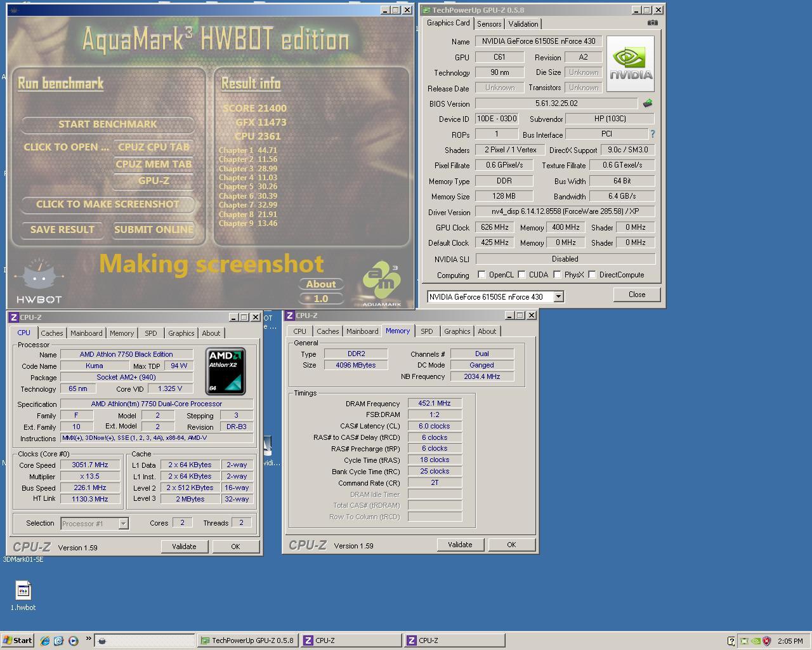Viewport: 812px width, 650px height.
Task: Click the NVIDIA logo in GPU-Z
Action: [631, 64]
